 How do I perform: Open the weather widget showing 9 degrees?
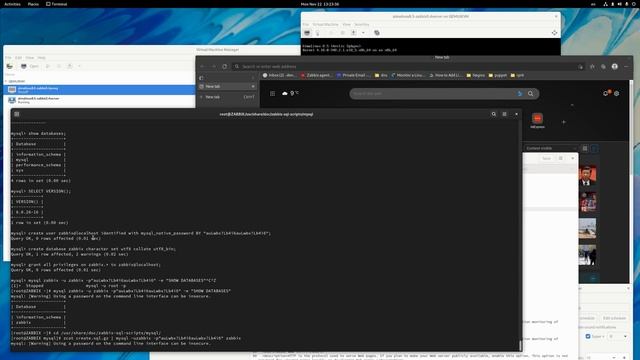tap(290, 93)
